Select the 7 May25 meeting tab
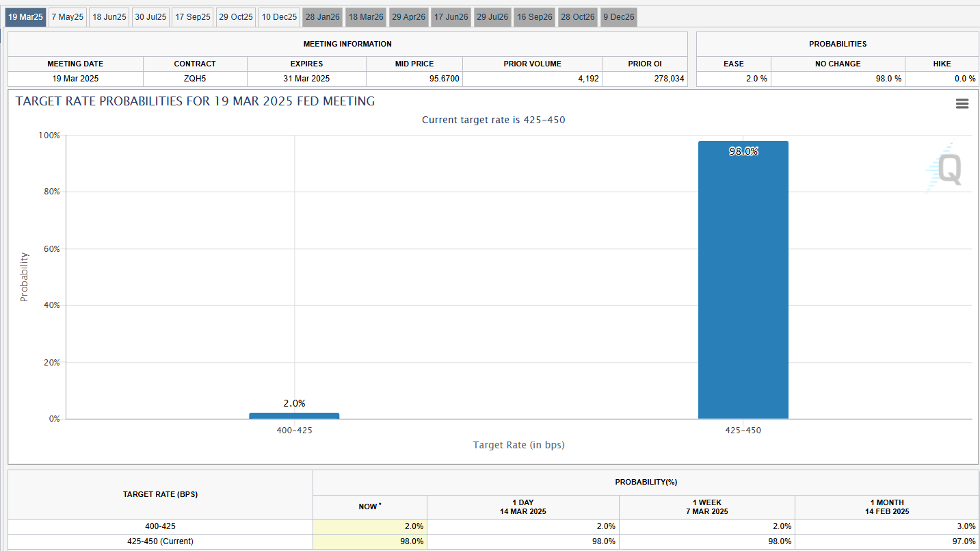Image resolution: width=980 pixels, height=551 pixels. coord(67,17)
